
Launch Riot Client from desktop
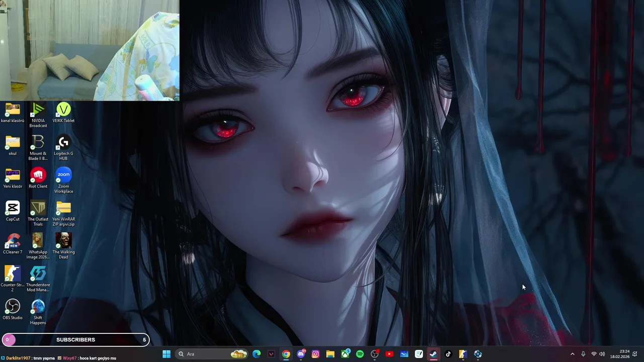(x=38, y=178)
